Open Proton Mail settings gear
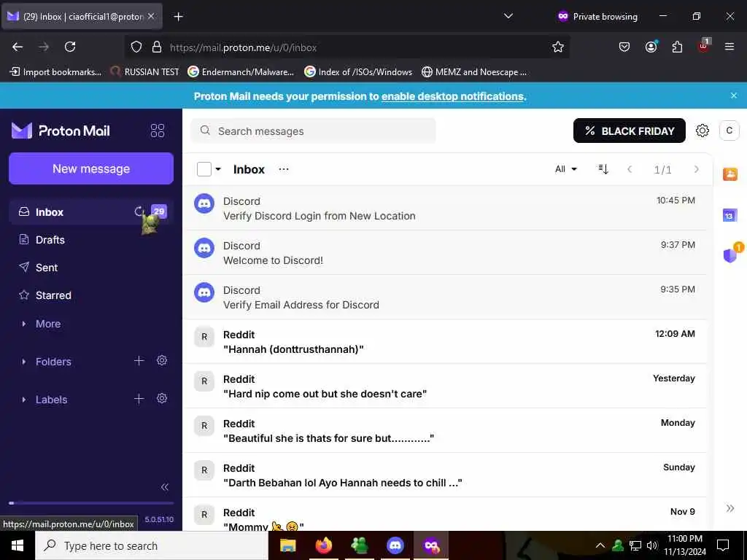 (703, 131)
